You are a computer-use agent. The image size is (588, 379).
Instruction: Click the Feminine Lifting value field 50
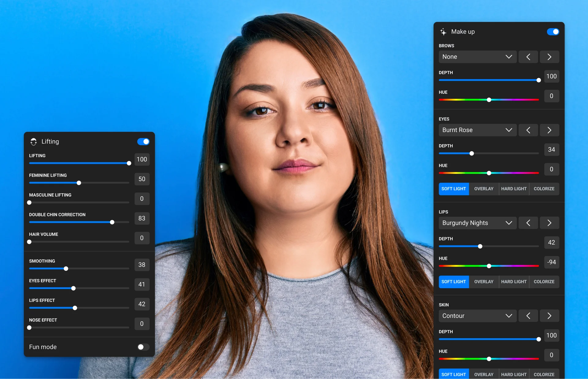[142, 179]
